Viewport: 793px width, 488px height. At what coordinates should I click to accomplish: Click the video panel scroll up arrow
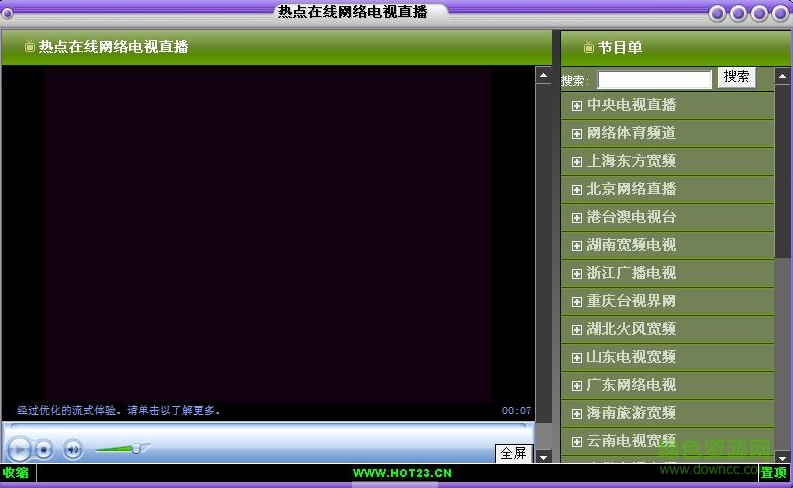pos(544,76)
